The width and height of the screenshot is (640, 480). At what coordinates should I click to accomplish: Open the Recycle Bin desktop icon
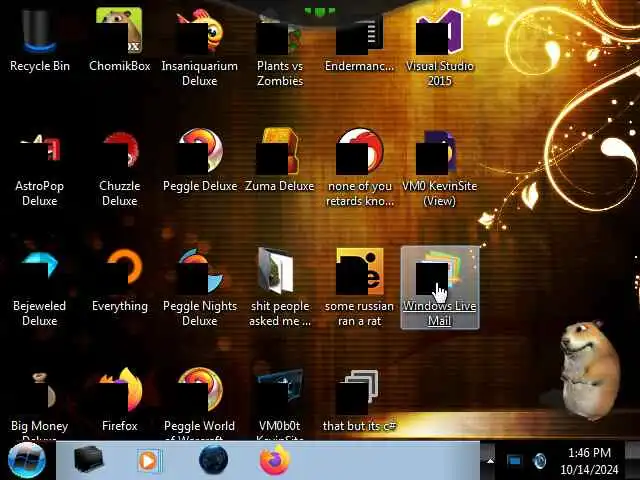(x=40, y=40)
